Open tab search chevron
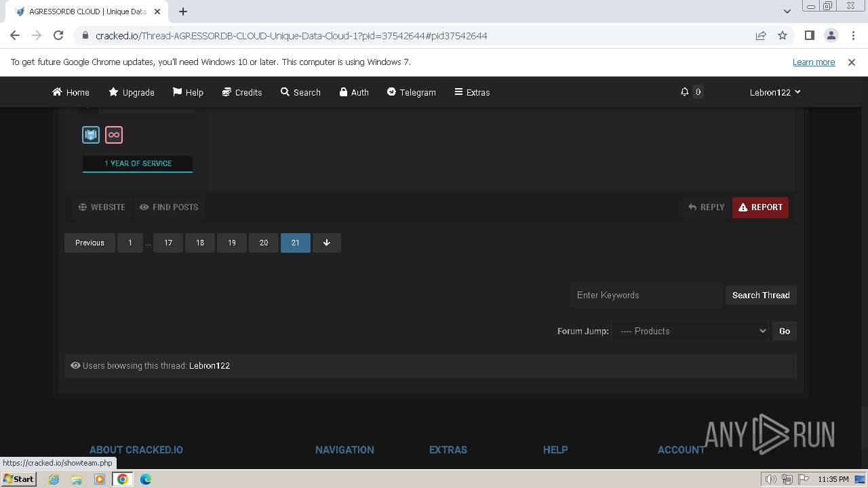This screenshot has width=868, height=488. click(x=787, y=11)
